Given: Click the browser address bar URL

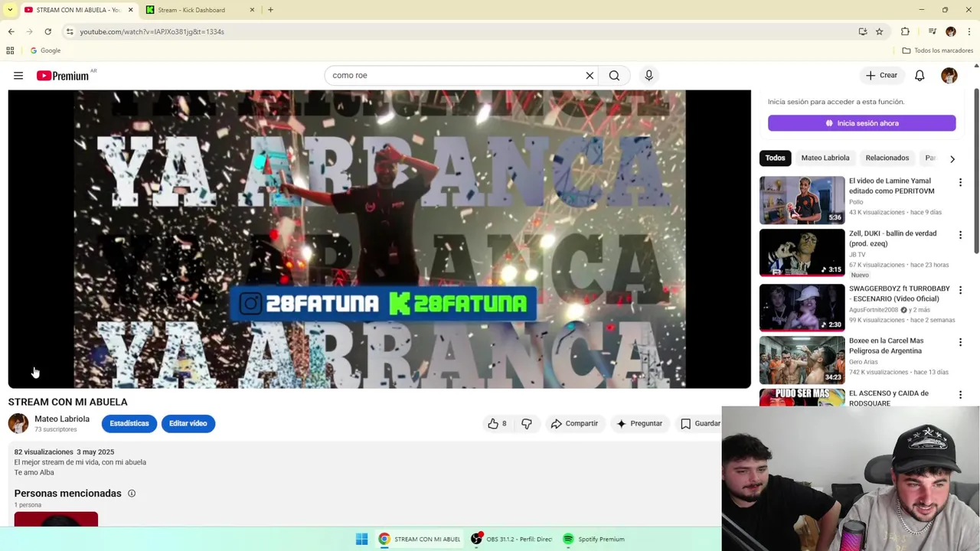Looking at the screenshot, I should tap(152, 31).
